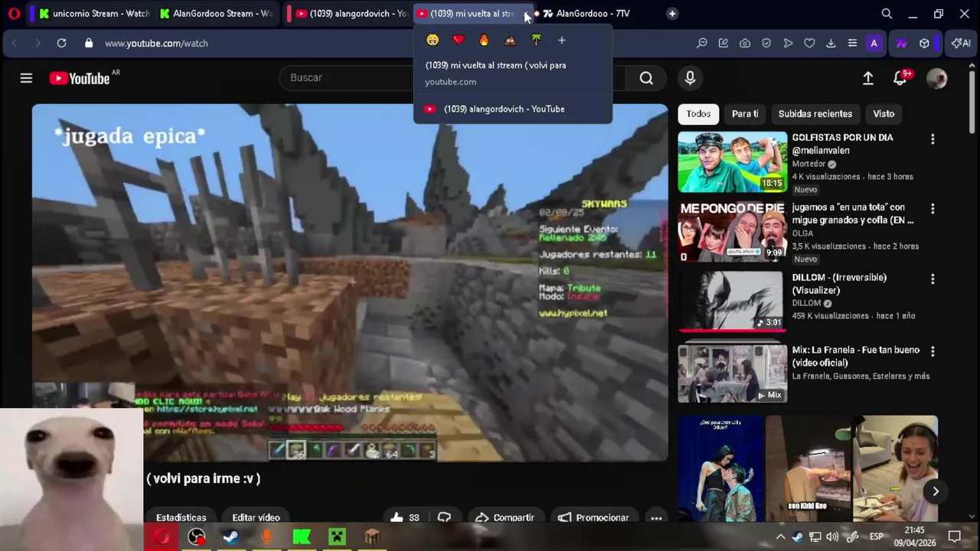Select the palm tree emoji on tab popup

coord(536,40)
